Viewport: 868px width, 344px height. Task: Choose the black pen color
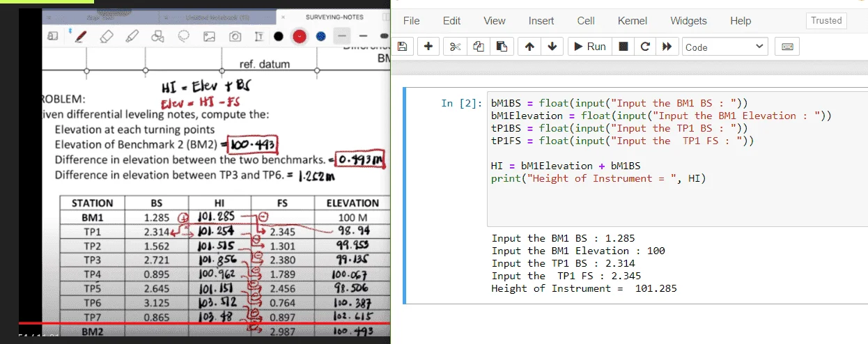279,36
